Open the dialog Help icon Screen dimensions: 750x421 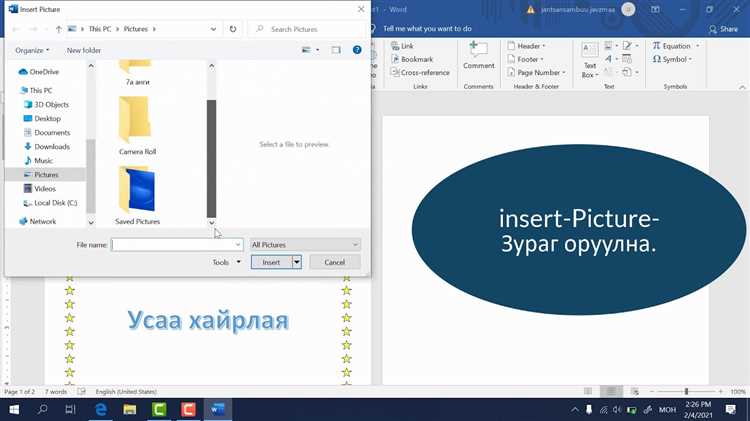pos(357,50)
